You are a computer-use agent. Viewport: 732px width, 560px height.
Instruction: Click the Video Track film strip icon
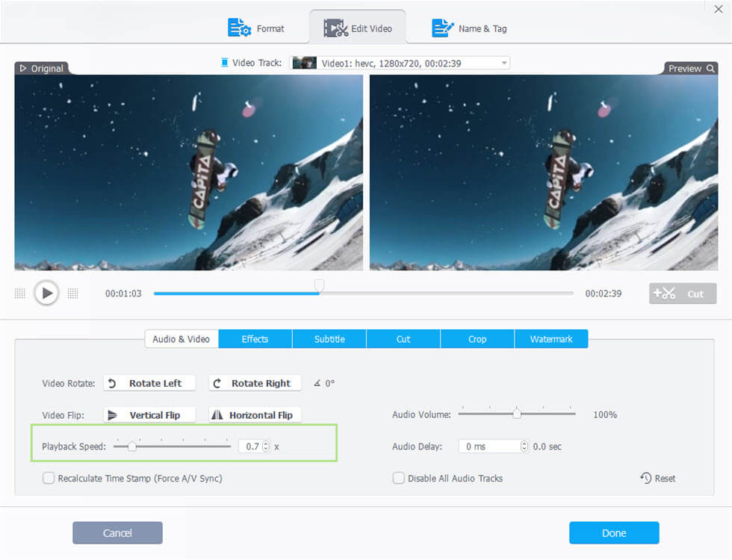tap(225, 63)
